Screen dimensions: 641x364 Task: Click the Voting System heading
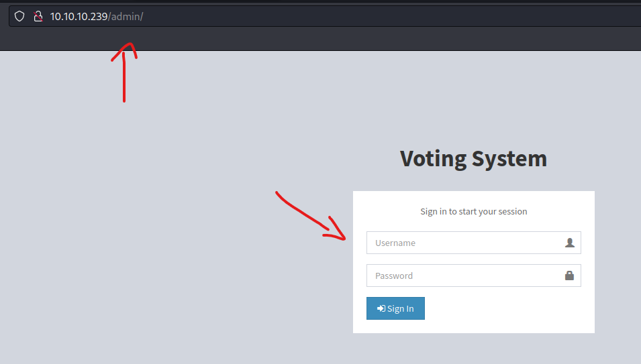click(x=473, y=158)
